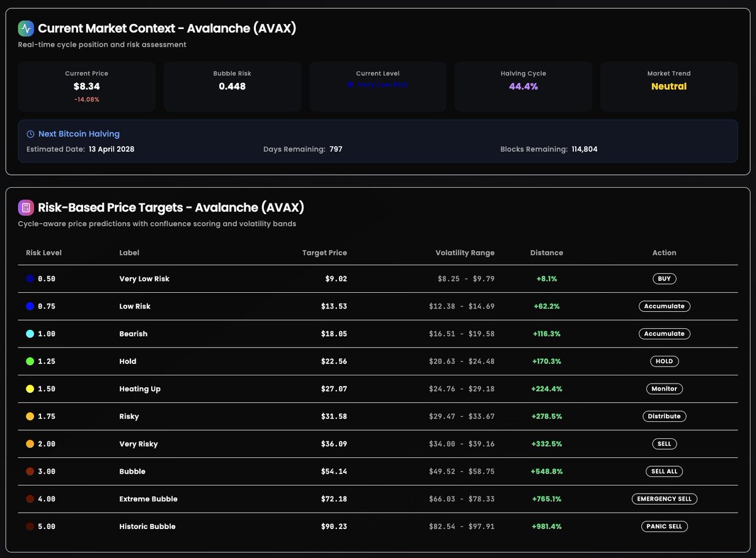Click the PANIC SELL button
Image resolution: width=756 pixels, height=558 pixels.
(664, 527)
